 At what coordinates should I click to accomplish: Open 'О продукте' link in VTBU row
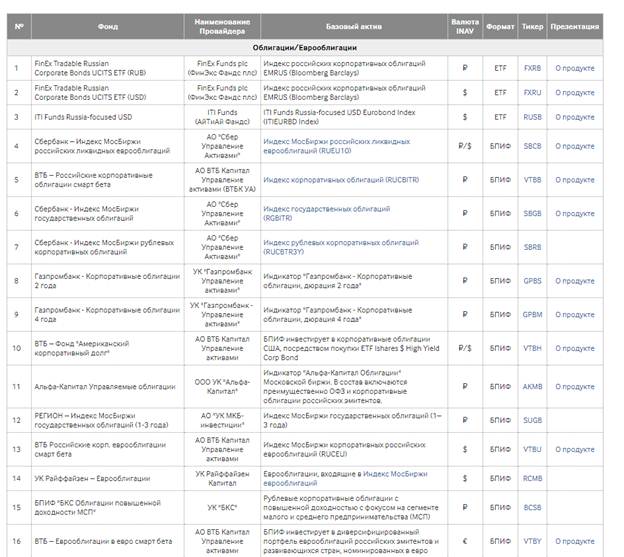[x=575, y=449]
